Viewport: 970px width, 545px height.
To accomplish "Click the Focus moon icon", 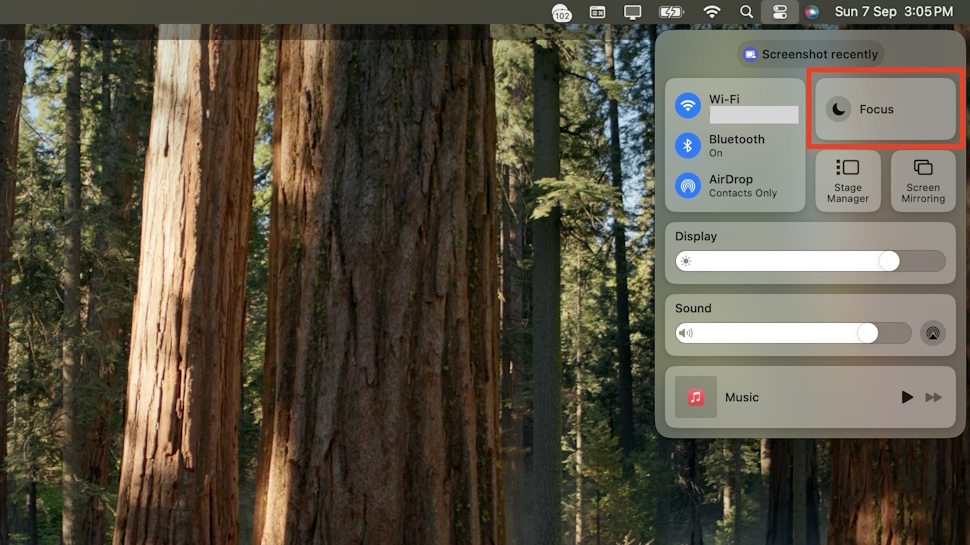I will pyautogui.click(x=838, y=109).
